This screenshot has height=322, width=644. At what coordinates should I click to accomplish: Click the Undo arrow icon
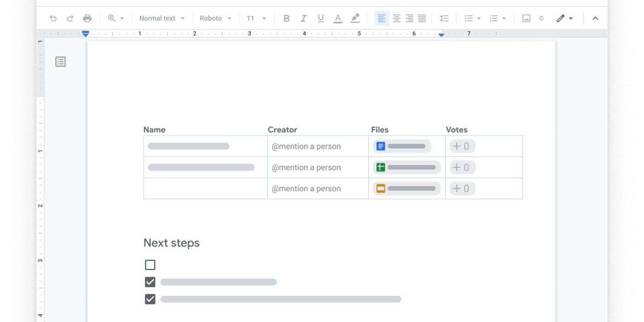[53, 18]
